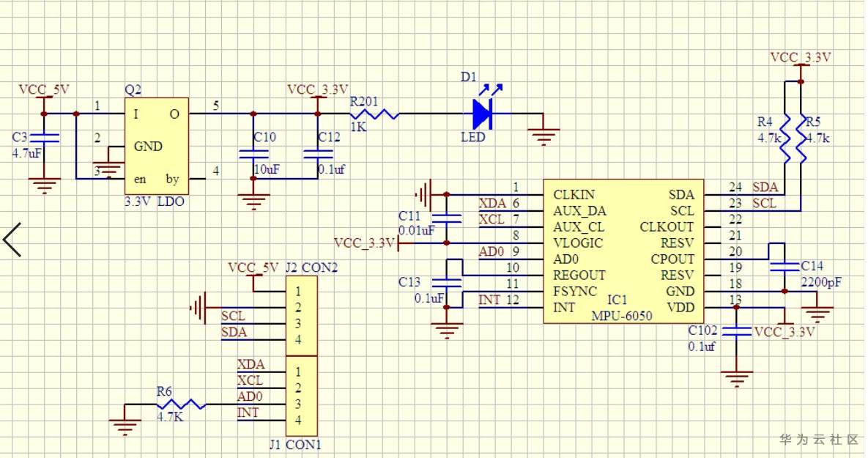The height and width of the screenshot is (458, 868).
Task: Click AUX_DA pin name inside IC1
Action: pyautogui.click(x=579, y=211)
